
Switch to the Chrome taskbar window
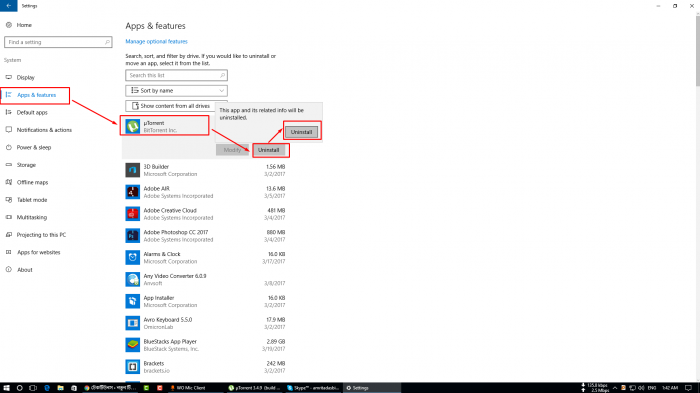110,388
